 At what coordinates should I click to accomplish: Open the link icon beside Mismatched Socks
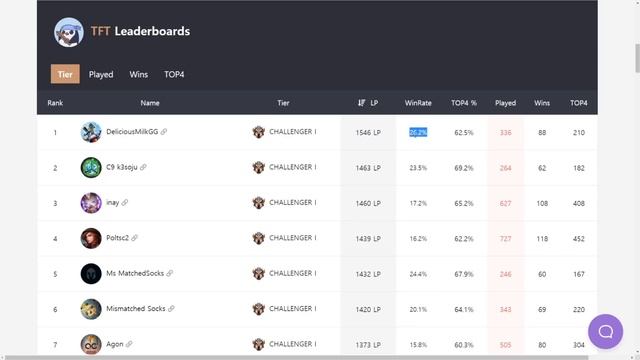pyautogui.click(x=171, y=309)
